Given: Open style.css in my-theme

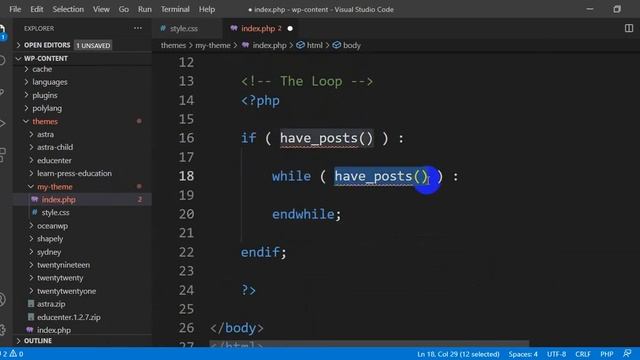Looking at the screenshot, I should click(55, 213).
